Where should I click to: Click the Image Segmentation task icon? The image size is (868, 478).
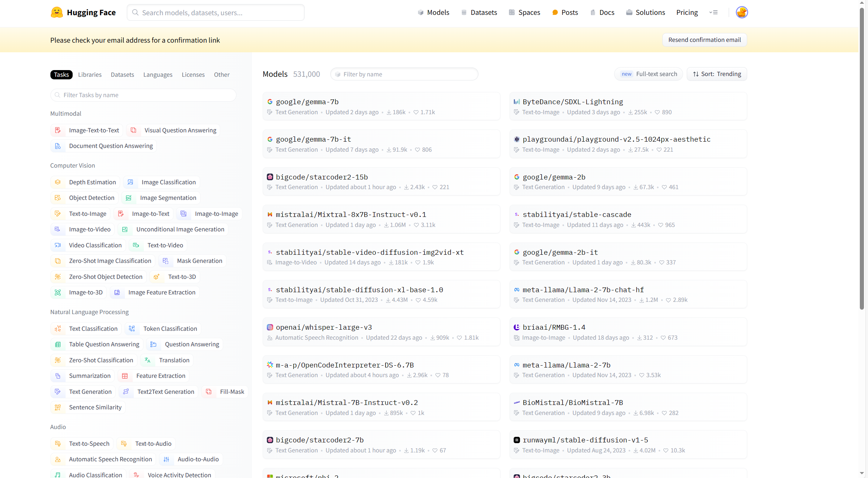click(x=129, y=198)
